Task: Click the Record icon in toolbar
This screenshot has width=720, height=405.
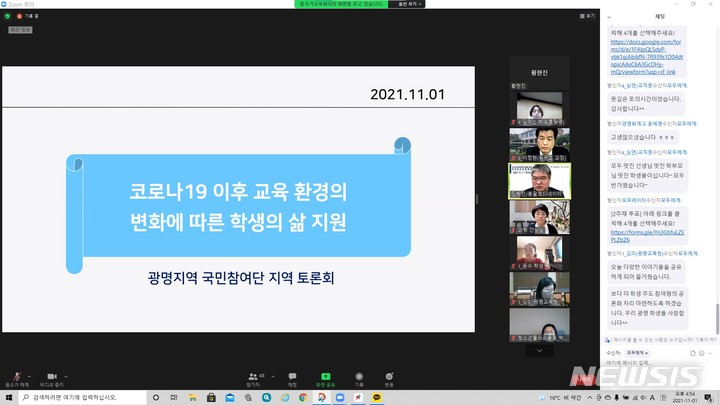Action: pyautogui.click(x=359, y=379)
